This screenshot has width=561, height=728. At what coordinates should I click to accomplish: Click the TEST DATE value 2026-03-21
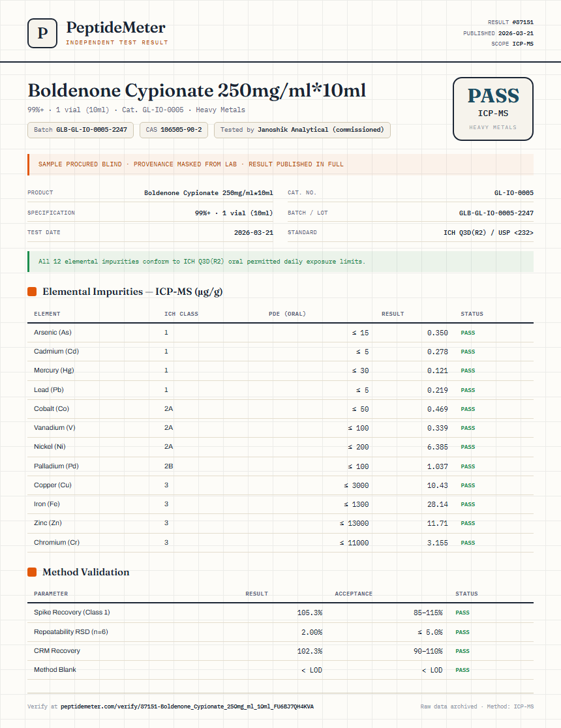click(x=254, y=233)
